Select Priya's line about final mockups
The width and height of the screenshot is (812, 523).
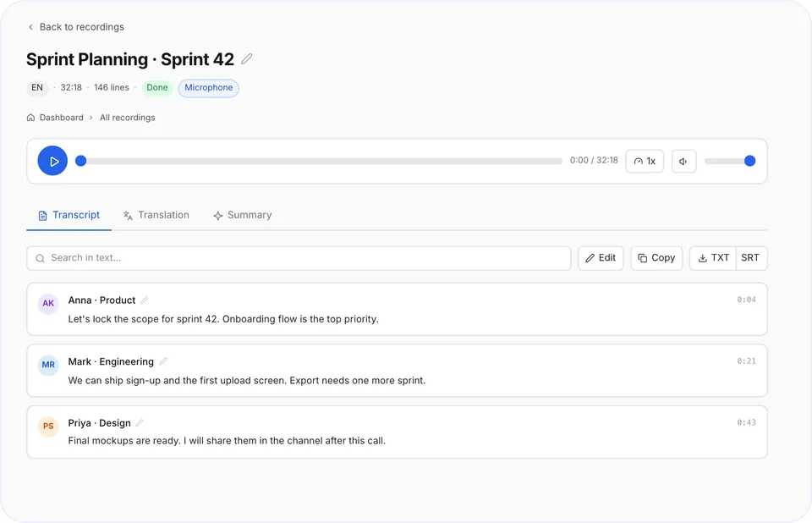(227, 441)
